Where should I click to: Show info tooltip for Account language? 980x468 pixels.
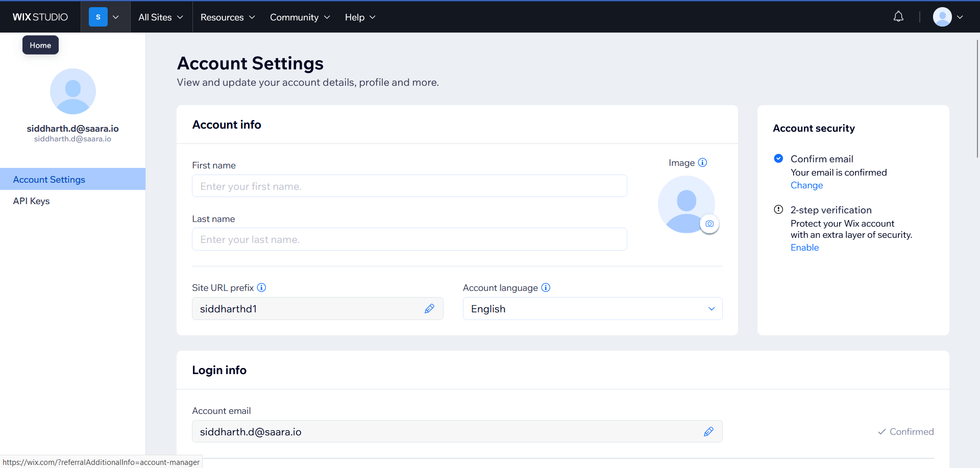tap(546, 288)
